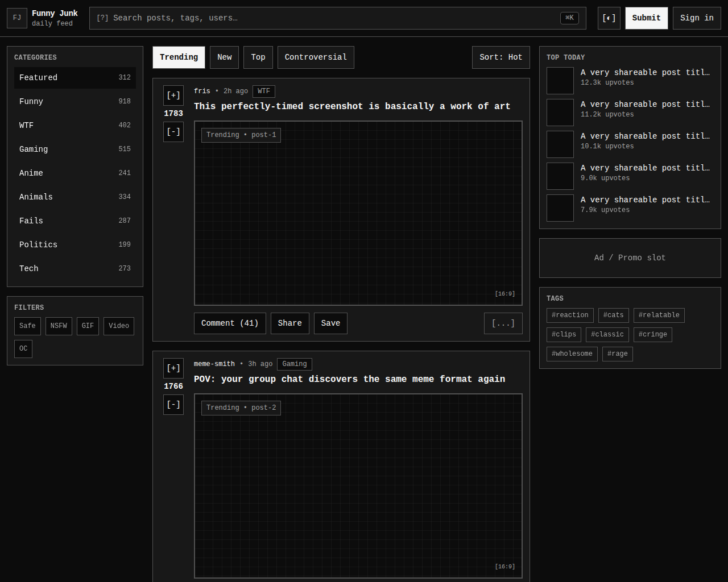Open Comment (41) on first post
Image resolution: width=728 pixels, height=582 pixels.
(x=230, y=323)
